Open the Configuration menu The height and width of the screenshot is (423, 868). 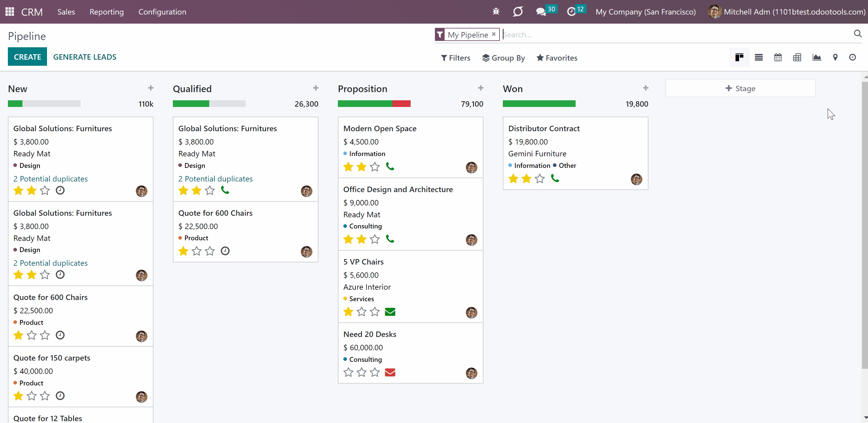(162, 12)
